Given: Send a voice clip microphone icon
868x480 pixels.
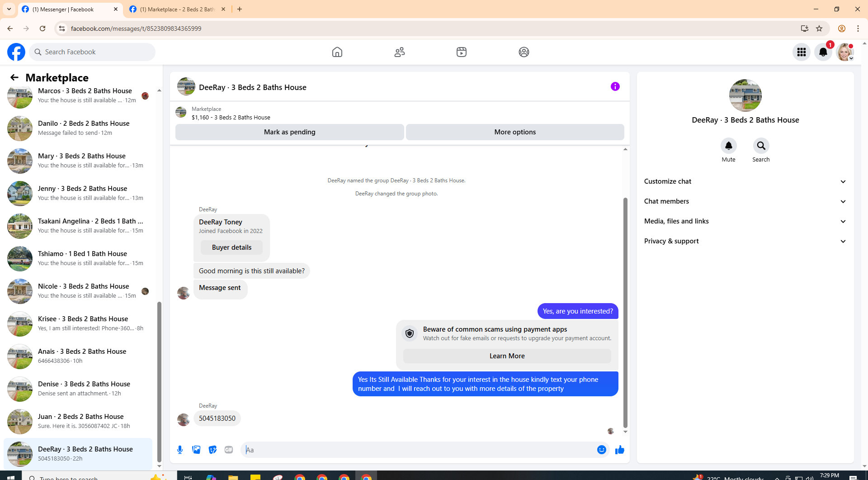Looking at the screenshot, I should point(180,450).
